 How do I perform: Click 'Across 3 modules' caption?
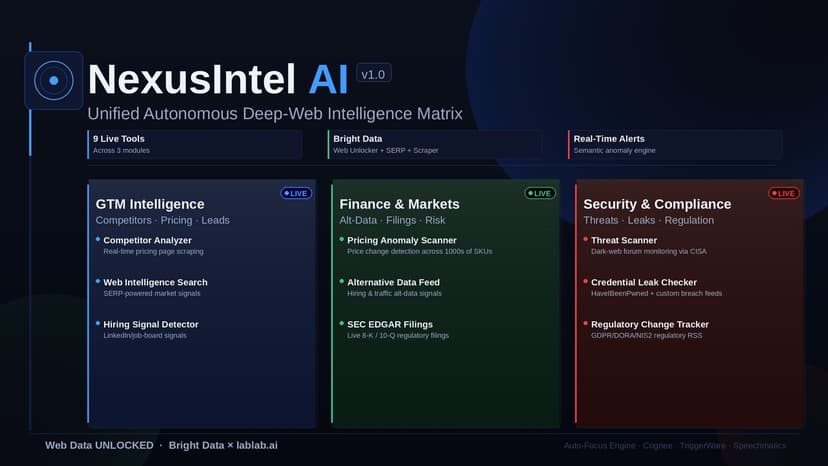coord(121,151)
